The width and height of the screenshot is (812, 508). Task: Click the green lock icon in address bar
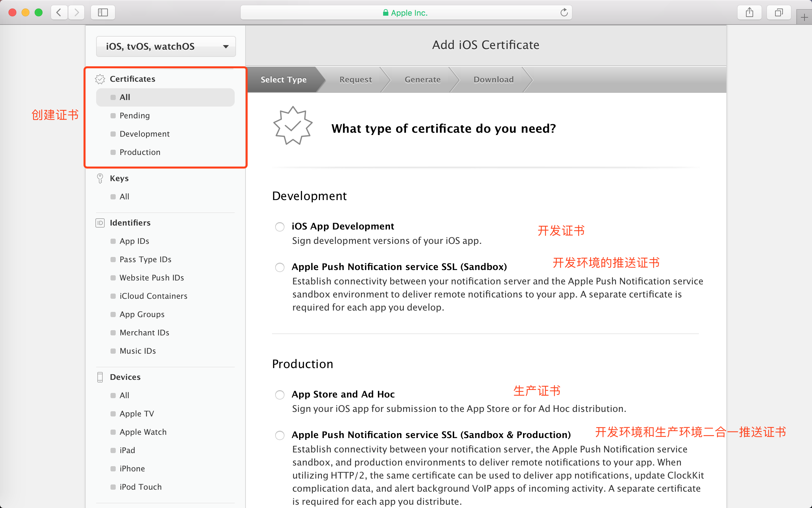coord(386,13)
